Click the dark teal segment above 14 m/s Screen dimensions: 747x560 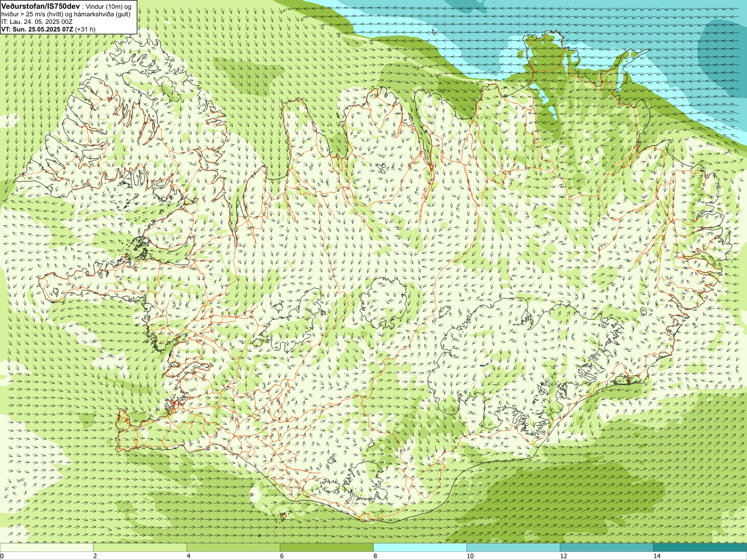click(x=700, y=548)
